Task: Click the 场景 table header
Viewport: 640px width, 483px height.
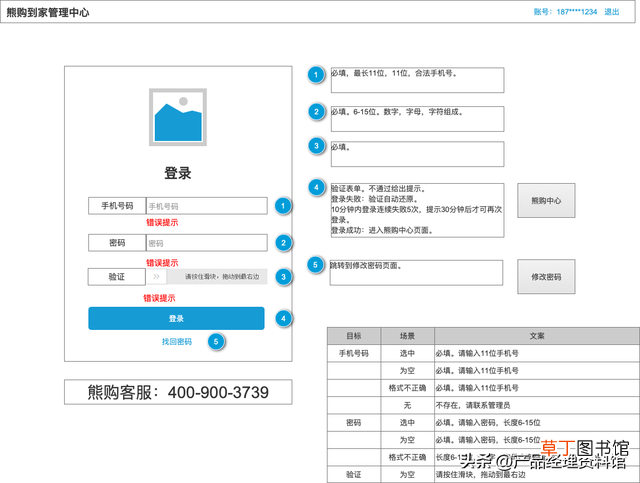Action: coord(407,336)
